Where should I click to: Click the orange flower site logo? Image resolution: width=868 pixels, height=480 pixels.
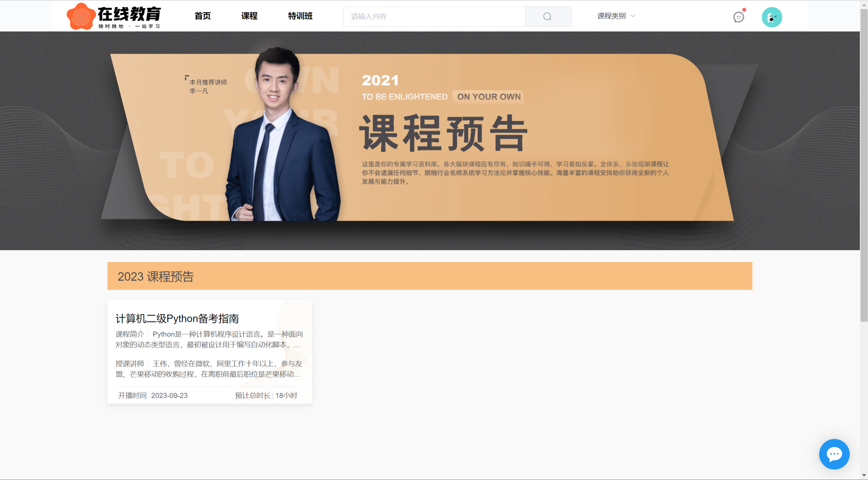[81, 16]
